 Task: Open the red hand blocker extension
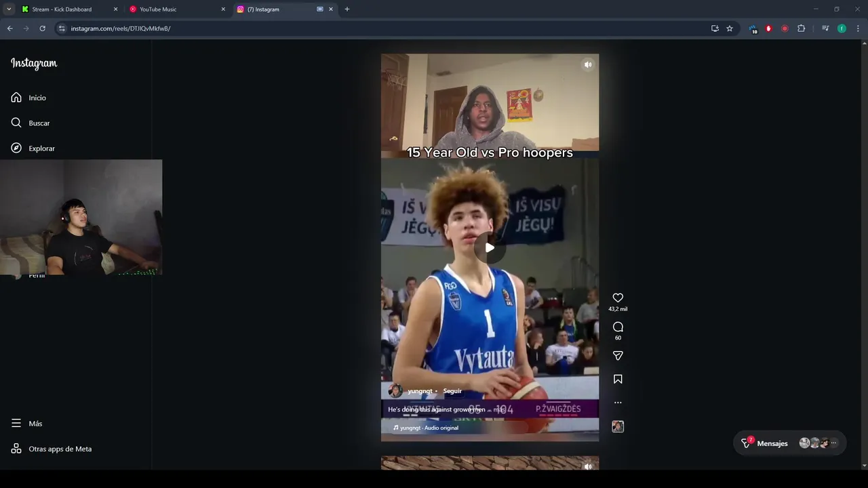[x=768, y=28]
